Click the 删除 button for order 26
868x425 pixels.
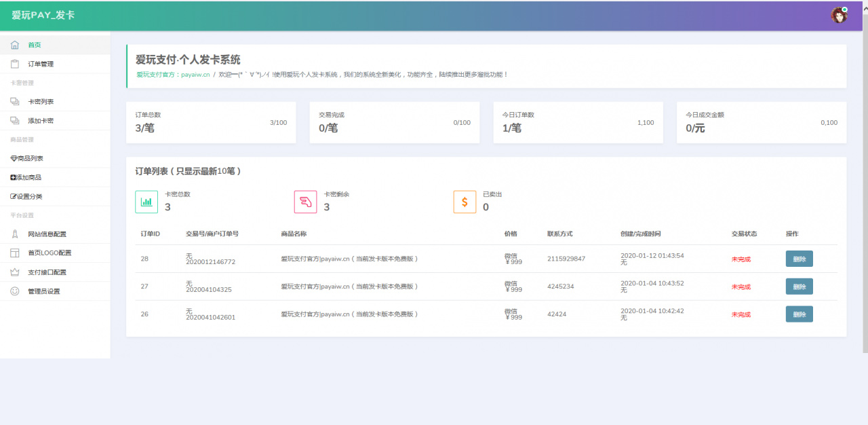[x=799, y=314]
